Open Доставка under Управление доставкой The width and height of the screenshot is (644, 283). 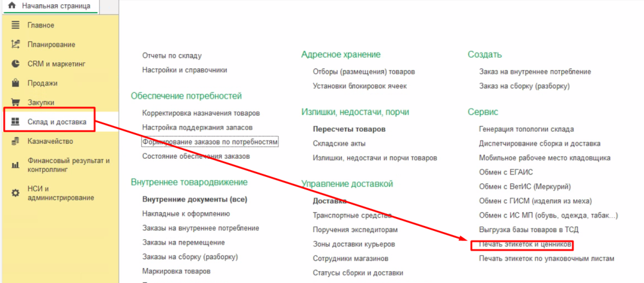pos(330,201)
